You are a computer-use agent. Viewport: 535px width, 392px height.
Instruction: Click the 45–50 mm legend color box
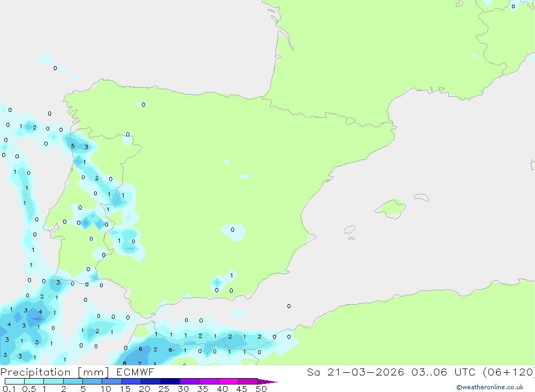pos(248,381)
